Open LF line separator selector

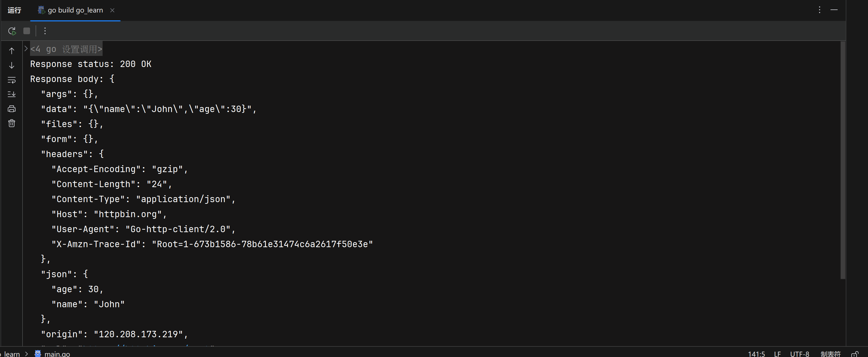pos(777,354)
